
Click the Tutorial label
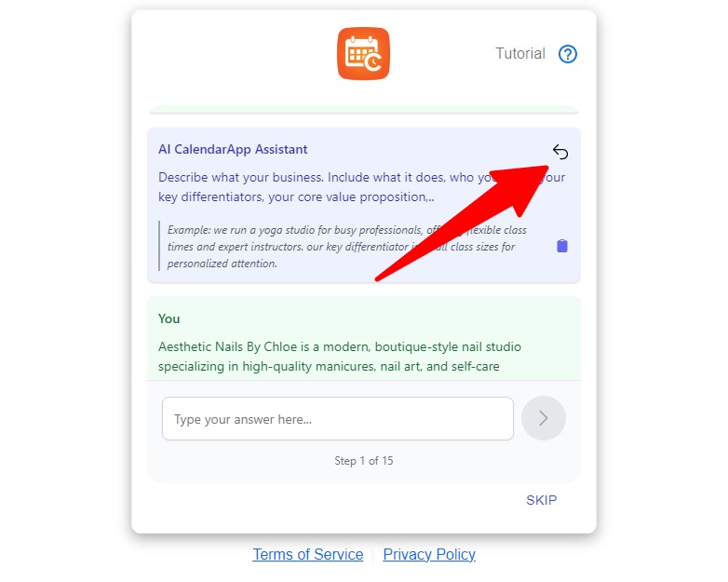[x=520, y=53]
